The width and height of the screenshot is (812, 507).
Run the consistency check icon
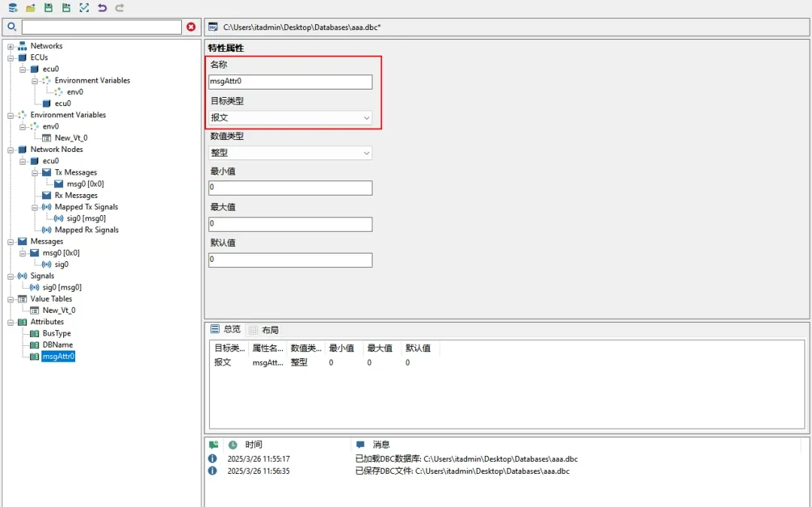[84, 8]
